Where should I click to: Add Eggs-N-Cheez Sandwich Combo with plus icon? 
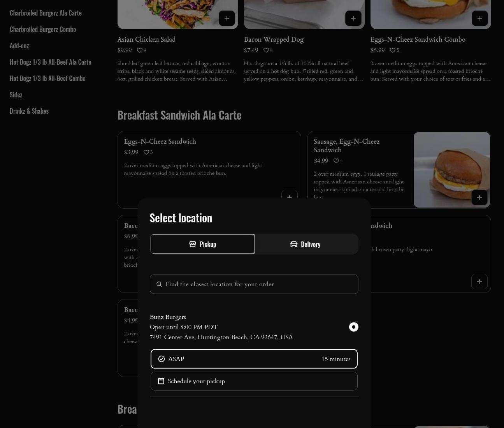479,18
